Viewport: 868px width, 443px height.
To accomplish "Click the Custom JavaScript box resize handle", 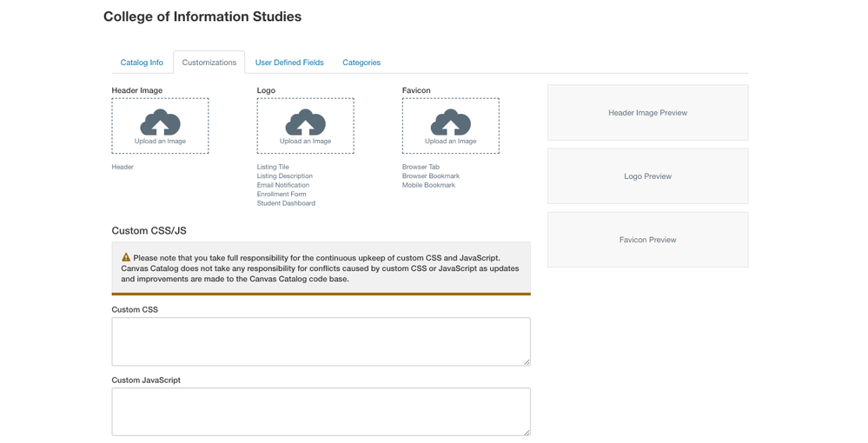I will pyautogui.click(x=526, y=432).
